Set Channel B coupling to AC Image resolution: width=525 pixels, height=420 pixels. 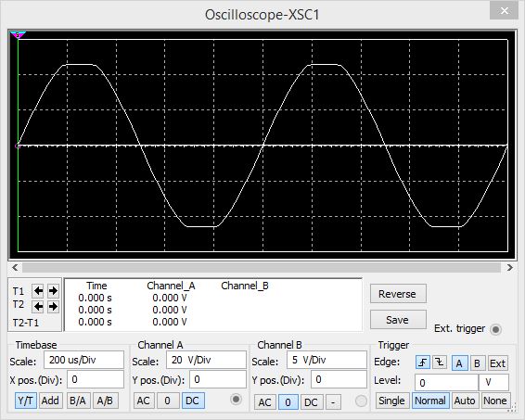point(264,402)
